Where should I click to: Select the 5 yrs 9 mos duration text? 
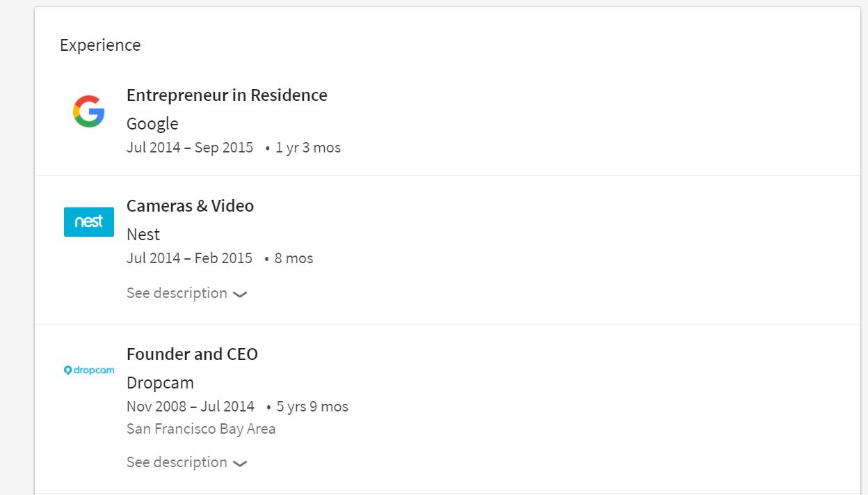[x=312, y=407]
